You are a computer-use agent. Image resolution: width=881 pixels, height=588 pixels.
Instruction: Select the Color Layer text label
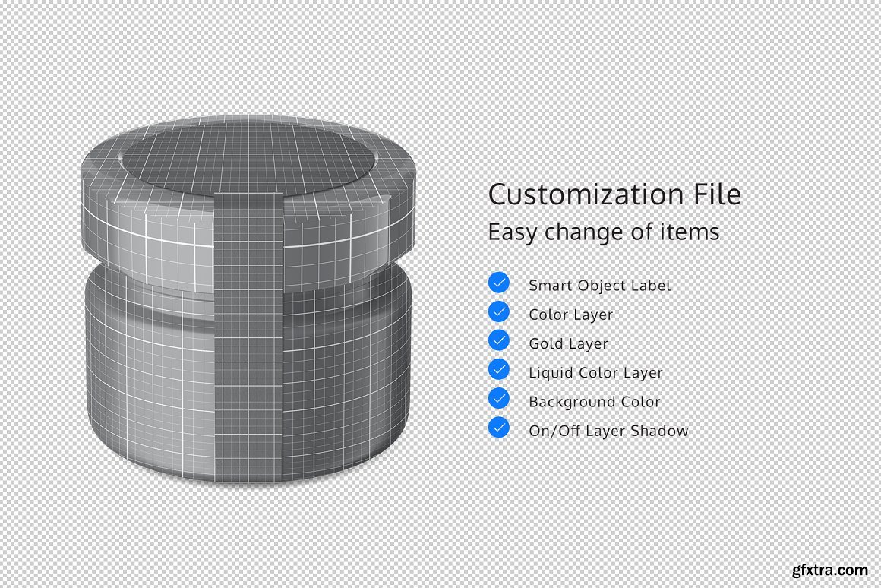[570, 315]
